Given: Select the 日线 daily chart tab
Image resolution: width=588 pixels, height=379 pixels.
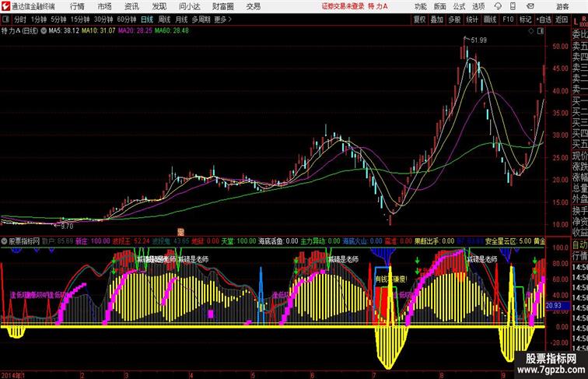Looking at the screenshot, I should (x=147, y=19).
